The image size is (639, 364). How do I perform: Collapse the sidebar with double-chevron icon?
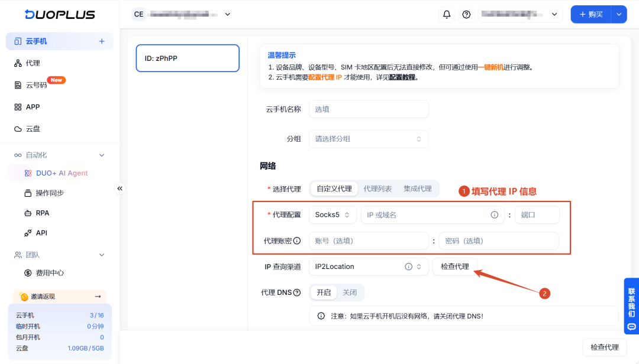click(120, 188)
